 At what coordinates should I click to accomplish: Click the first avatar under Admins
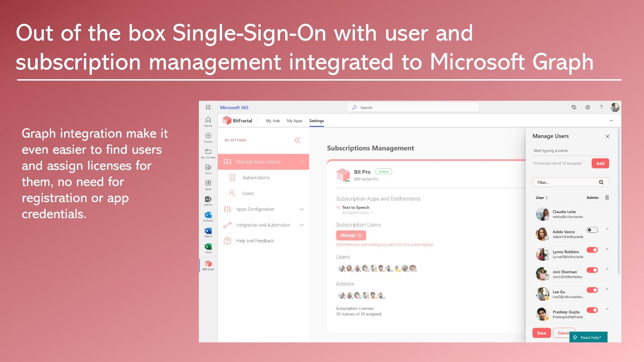click(342, 296)
